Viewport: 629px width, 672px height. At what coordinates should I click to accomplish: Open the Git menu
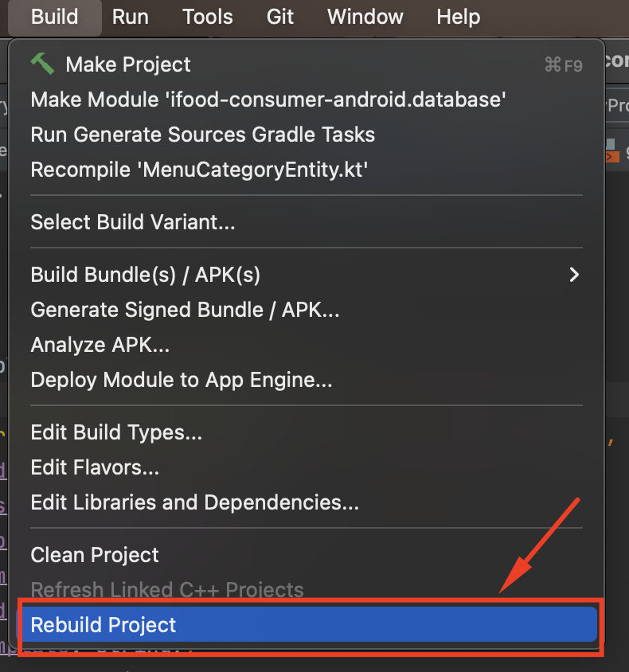[x=280, y=17]
